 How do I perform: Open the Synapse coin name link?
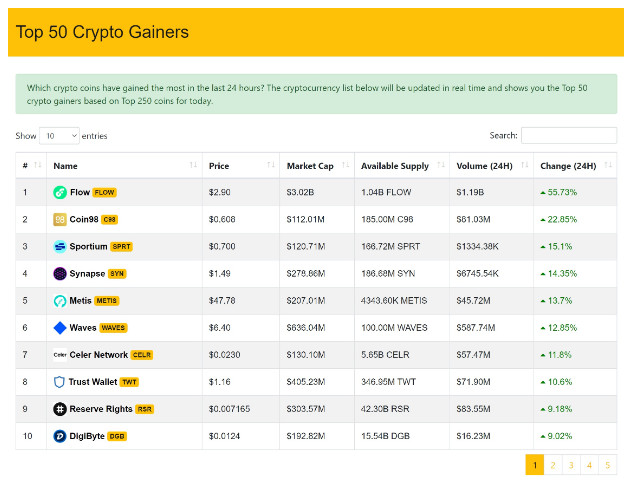(87, 274)
